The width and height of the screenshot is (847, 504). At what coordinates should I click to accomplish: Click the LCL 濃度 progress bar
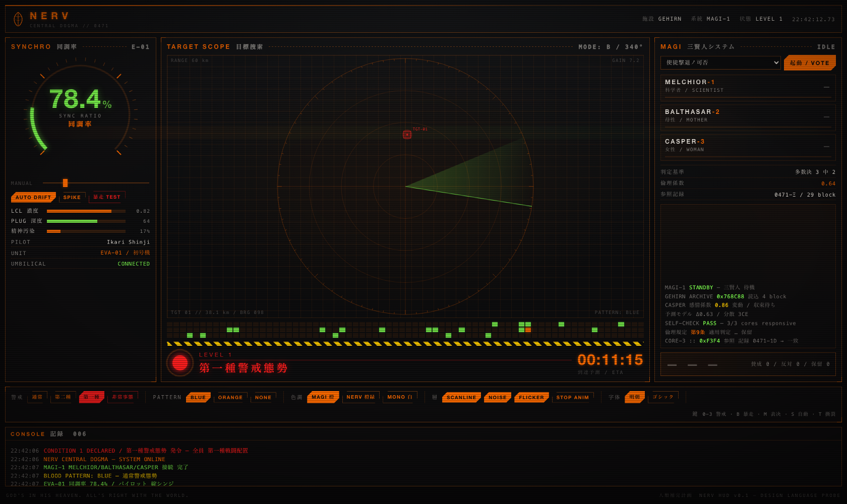86,211
